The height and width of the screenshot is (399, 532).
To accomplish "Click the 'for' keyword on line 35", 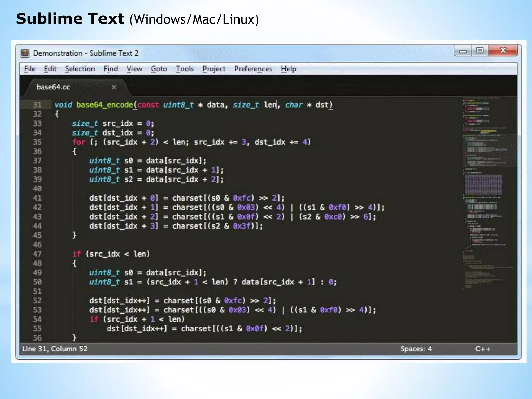I will pyautogui.click(x=79, y=142).
